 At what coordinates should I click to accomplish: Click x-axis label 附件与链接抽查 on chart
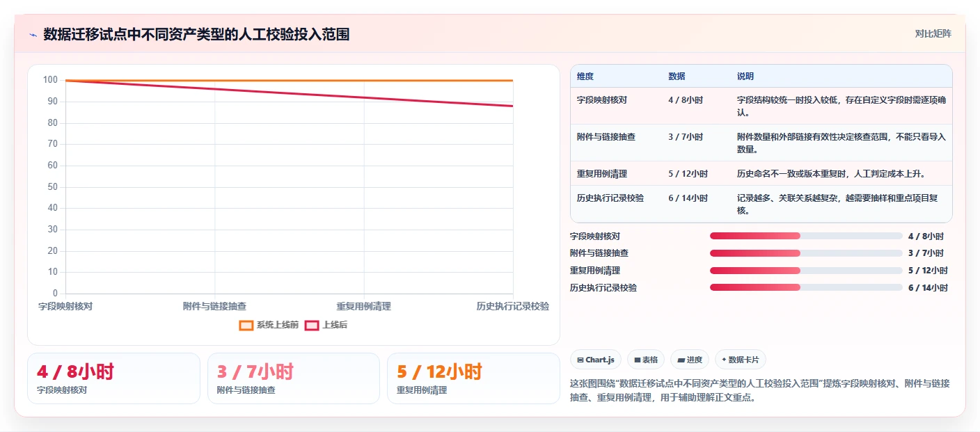click(x=214, y=306)
